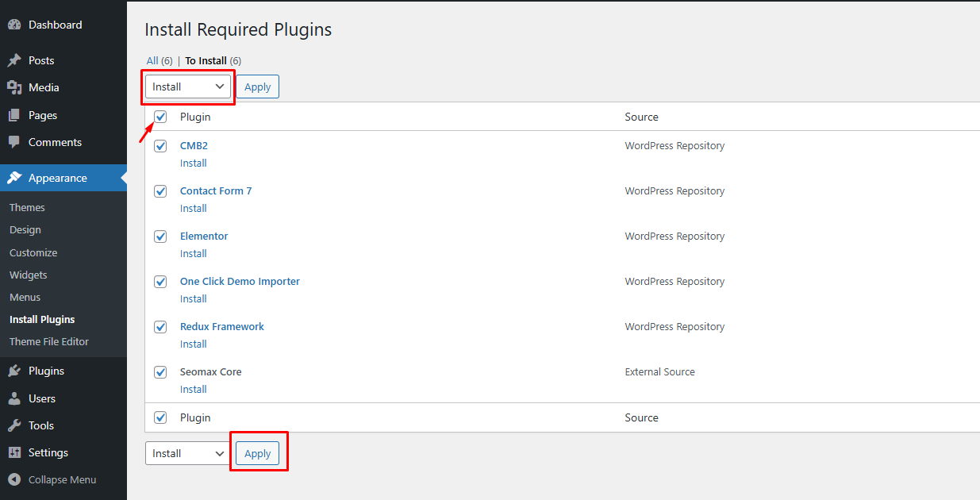Image resolution: width=980 pixels, height=500 pixels.
Task: Open the Users menu item
Action: pos(42,398)
